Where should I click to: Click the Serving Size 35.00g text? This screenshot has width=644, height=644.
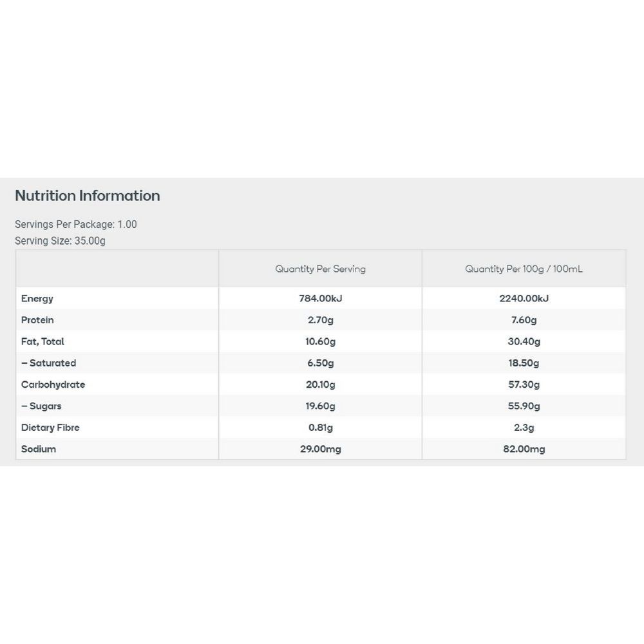pyautogui.click(x=60, y=241)
